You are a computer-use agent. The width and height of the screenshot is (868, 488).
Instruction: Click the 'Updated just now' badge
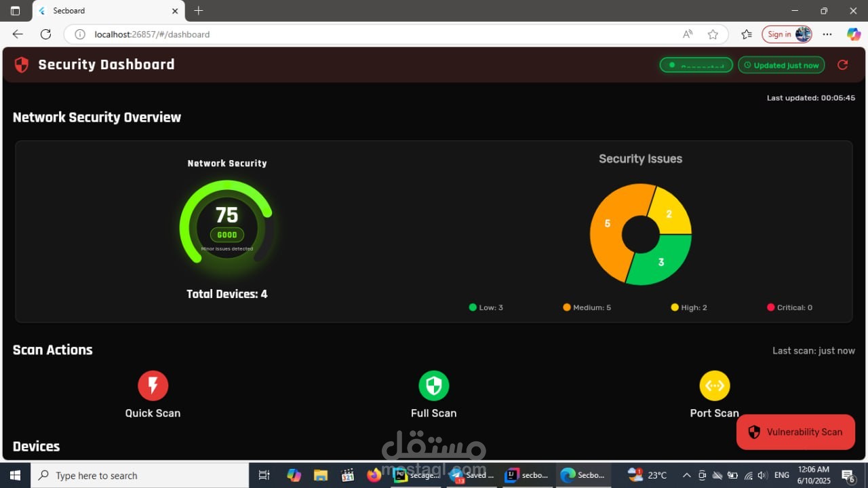(x=781, y=65)
